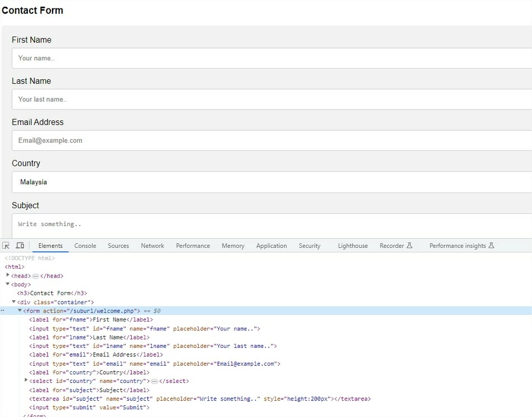
Task: Select the label for subject DOM line
Action: pos(89,390)
